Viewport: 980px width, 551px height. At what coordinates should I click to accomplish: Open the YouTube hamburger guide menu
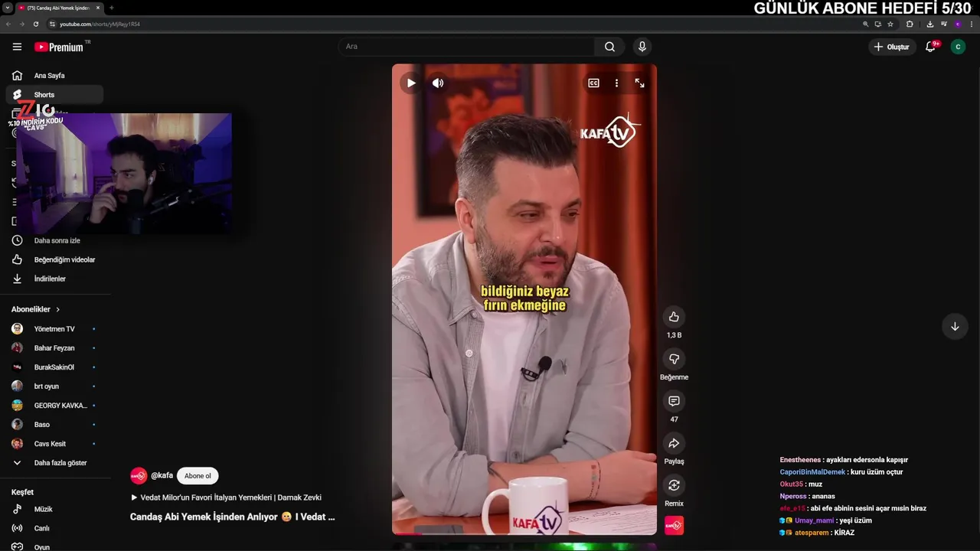pos(17,47)
